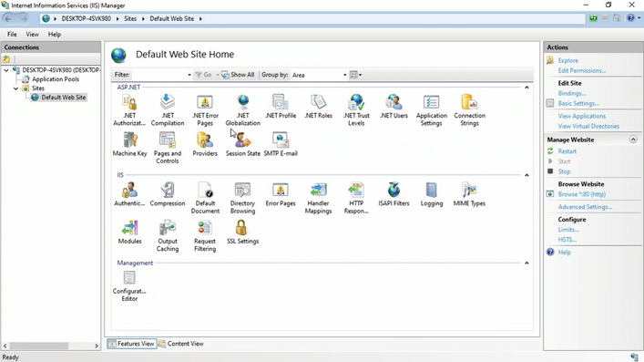Open Session State settings
The width and height of the screenshot is (644, 362).
(x=242, y=144)
